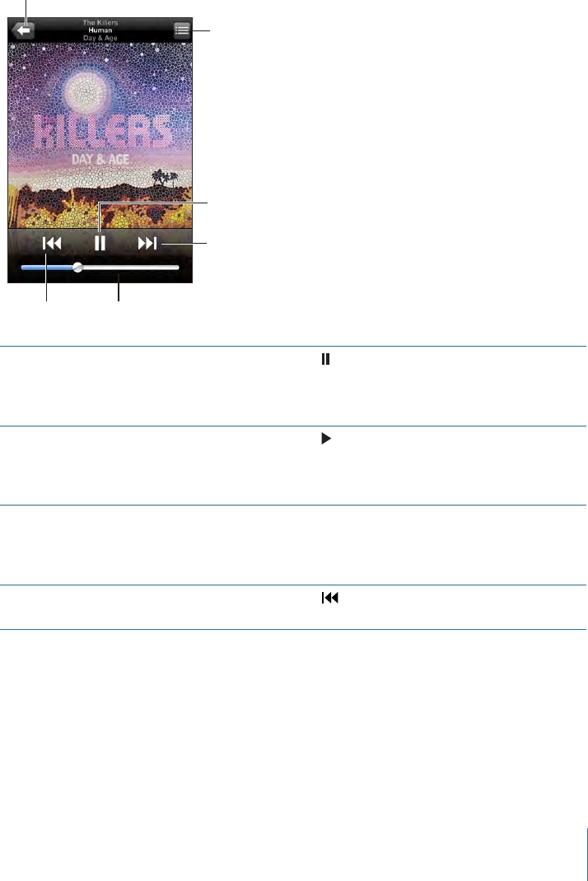Click the pause icon in the table

pos(325,359)
